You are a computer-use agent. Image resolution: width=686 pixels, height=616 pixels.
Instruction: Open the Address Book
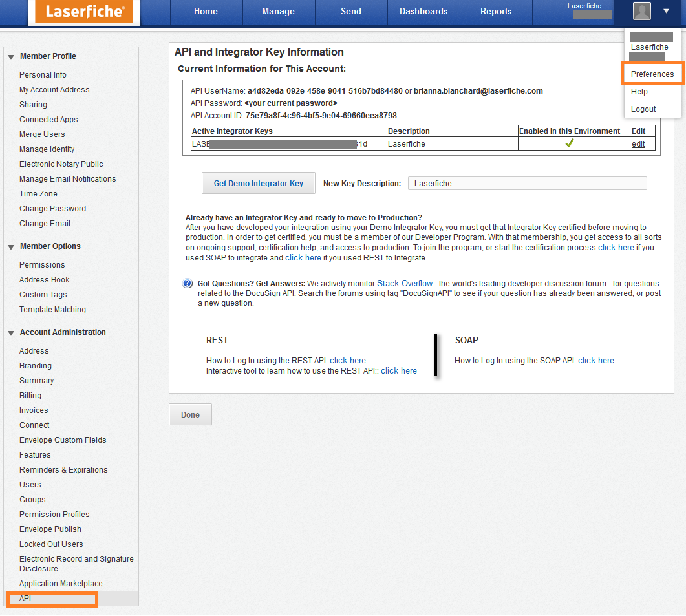coord(44,280)
